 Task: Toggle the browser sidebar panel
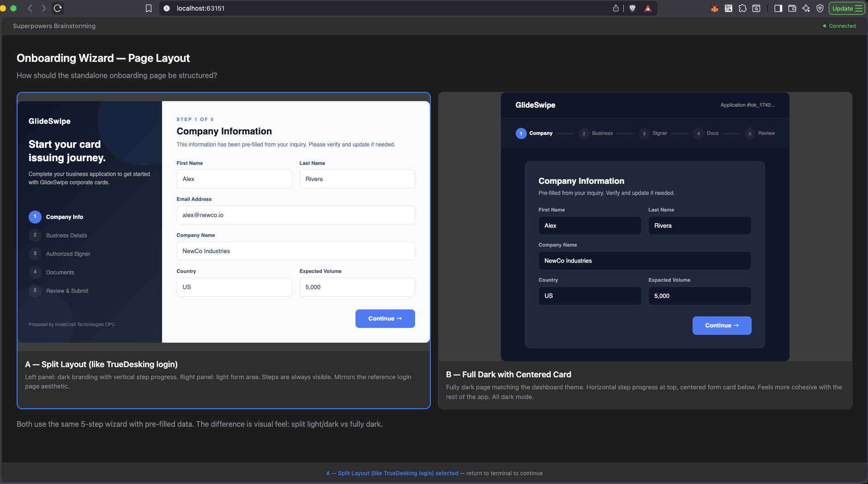click(778, 8)
